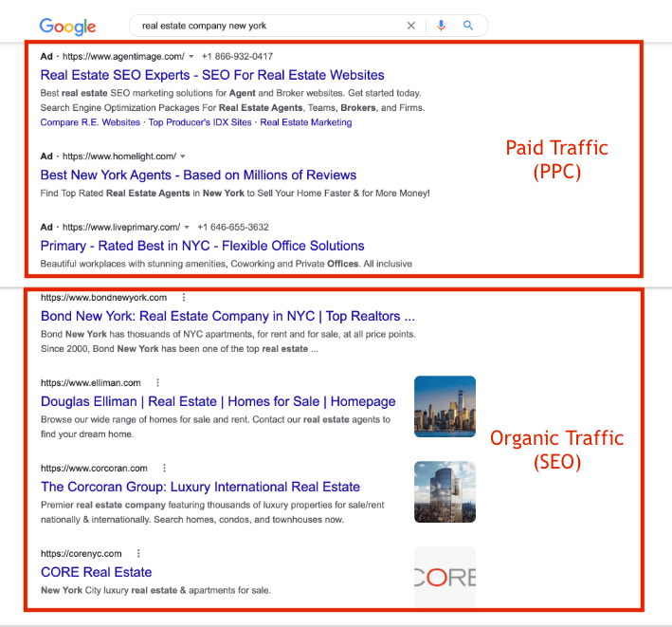Click the Douglas Elliman skyline thumbnail
The image size is (672, 627).
click(445, 407)
